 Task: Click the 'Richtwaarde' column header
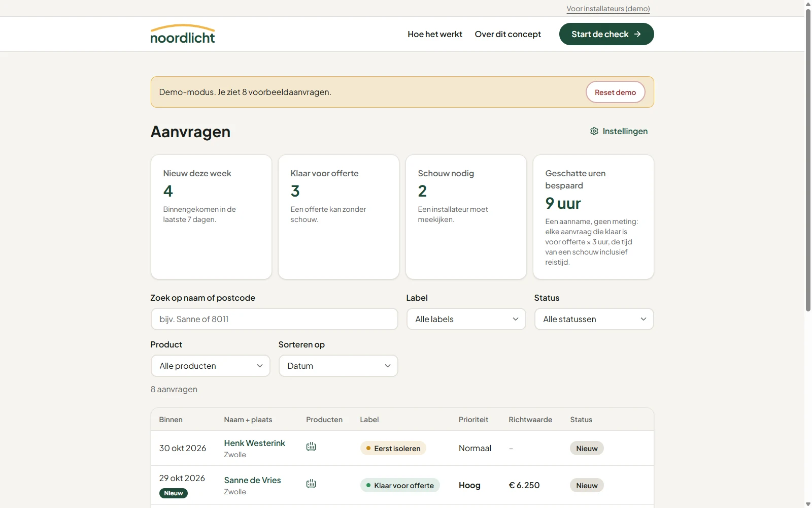pyautogui.click(x=530, y=420)
